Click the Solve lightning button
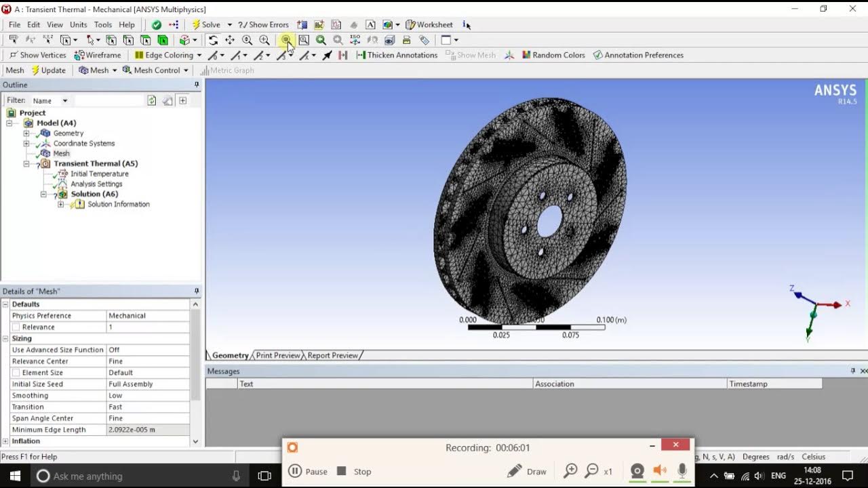Image resolution: width=868 pixels, height=488 pixels. (x=206, y=24)
